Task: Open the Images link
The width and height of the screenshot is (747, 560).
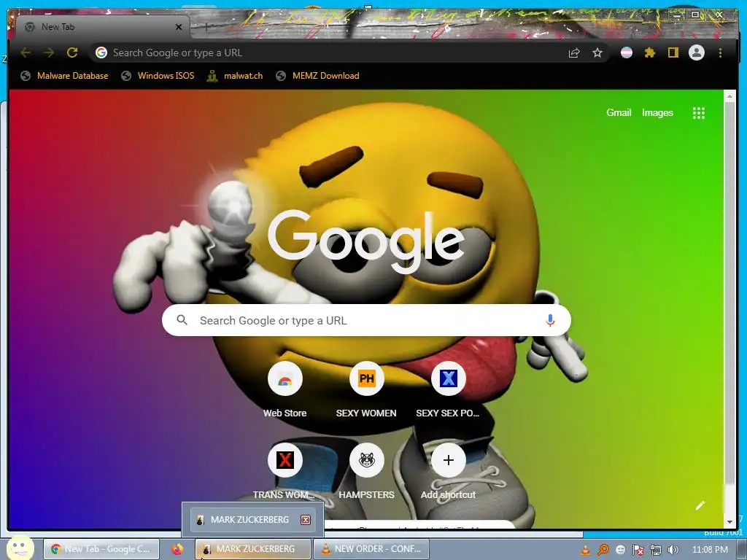Action: point(657,113)
